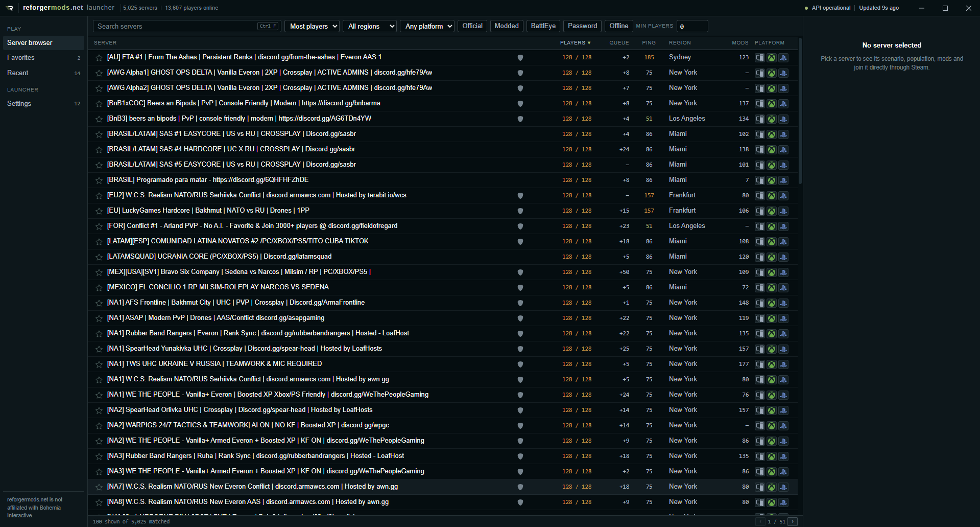The image size is (980, 527).
Task: Sort by PING column header
Action: coord(649,43)
